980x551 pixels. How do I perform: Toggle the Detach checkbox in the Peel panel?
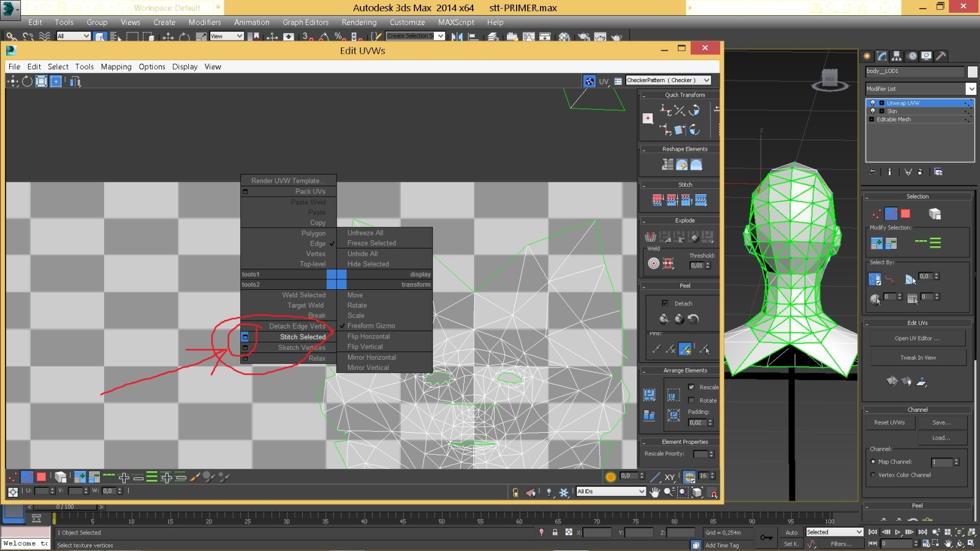click(665, 303)
